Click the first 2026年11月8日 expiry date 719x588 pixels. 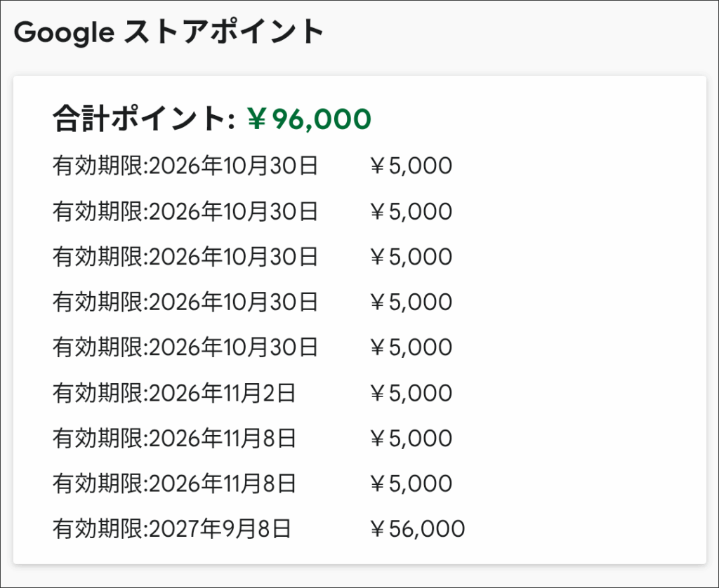pos(174,439)
